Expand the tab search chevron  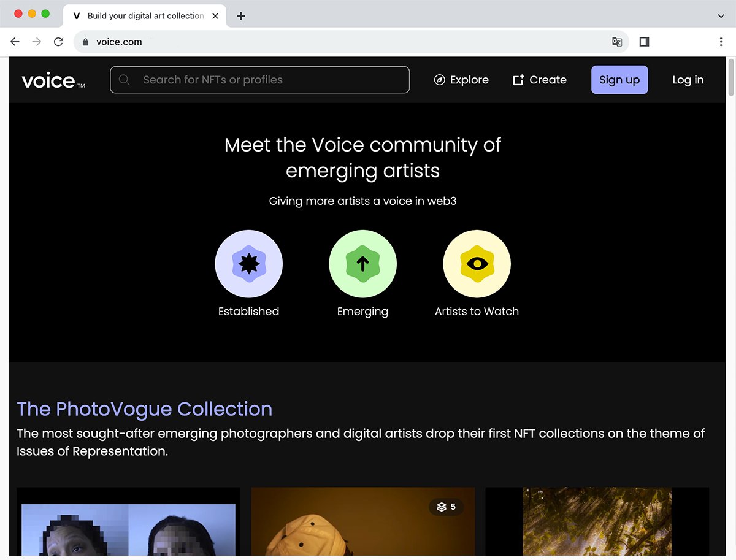pos(721,16)
